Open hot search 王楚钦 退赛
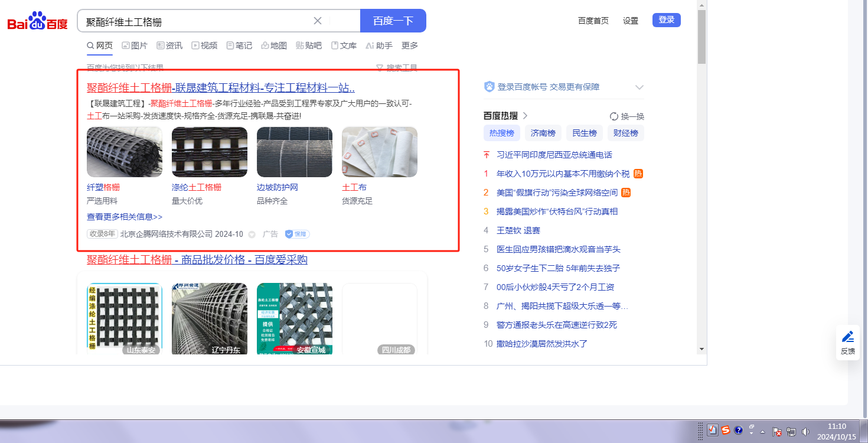This screenshot has width=868, height=443. tap(518, 230)
